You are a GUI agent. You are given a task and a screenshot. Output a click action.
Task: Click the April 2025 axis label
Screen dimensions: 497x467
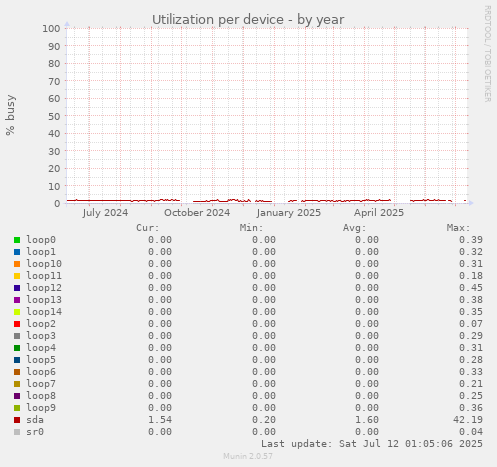[379, 213]
